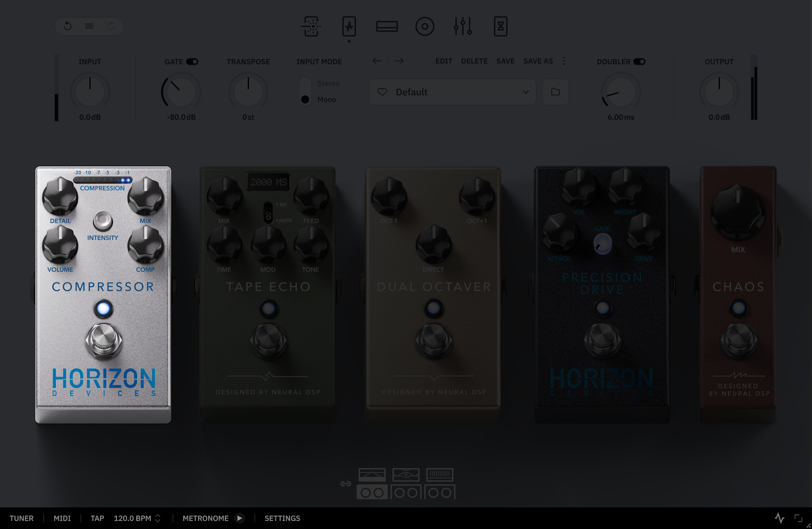This screenshot has height=529, width=812.
Task: Open the three-dot preset options menu
Action: 564,61
